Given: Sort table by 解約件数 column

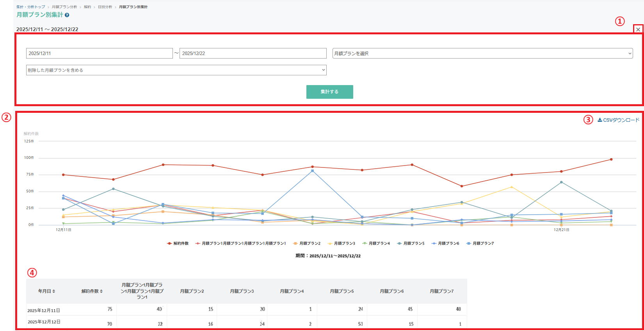Looking at the screenshot, I should (x=92, y=291).
